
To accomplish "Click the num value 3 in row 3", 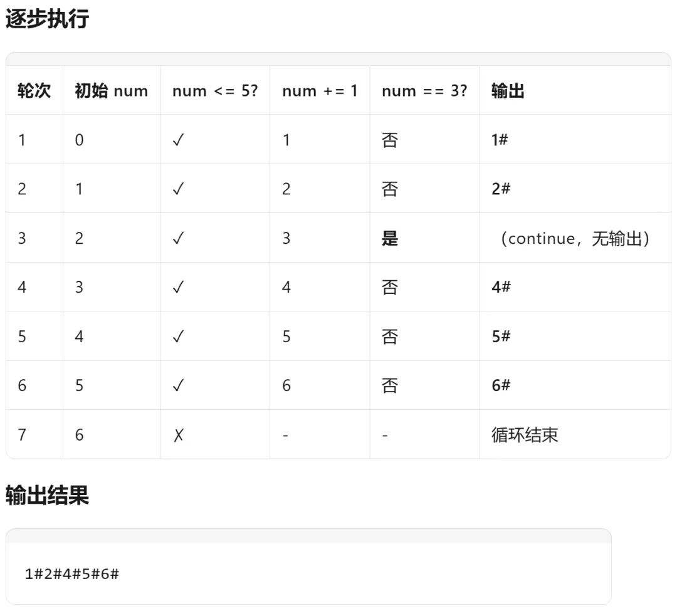I will [286, 238].
